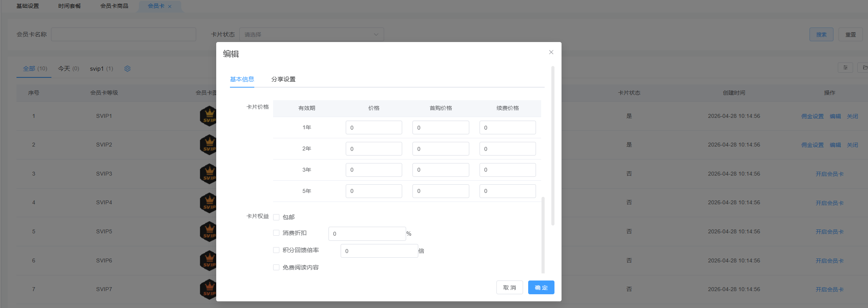Click the dialog's vertical scrollbar
The width and height of the screenshot is (868, 308).
[x=553, y=145]
